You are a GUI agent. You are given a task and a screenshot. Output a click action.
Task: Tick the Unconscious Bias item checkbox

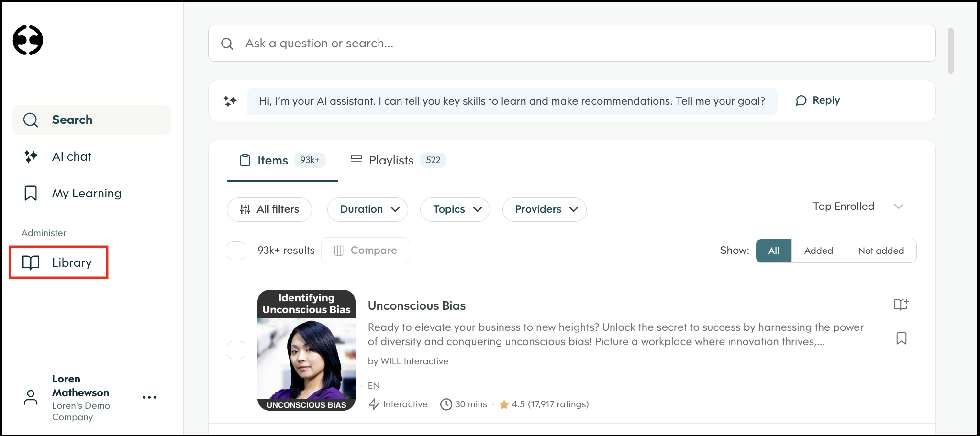[236, 350]
